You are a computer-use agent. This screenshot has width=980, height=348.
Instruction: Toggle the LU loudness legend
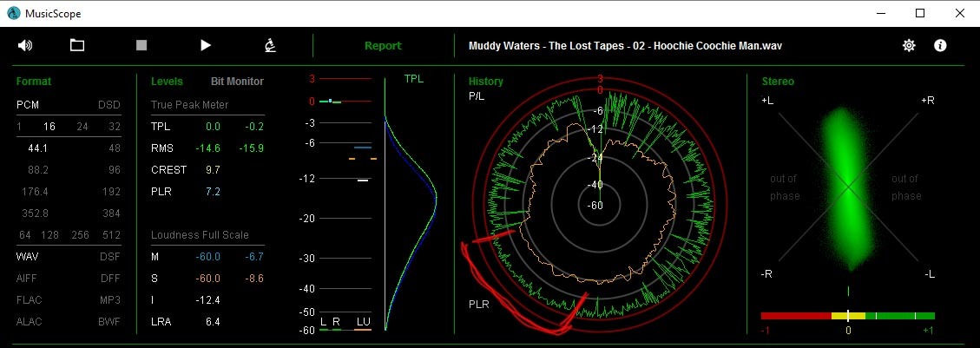coord(363,323)
